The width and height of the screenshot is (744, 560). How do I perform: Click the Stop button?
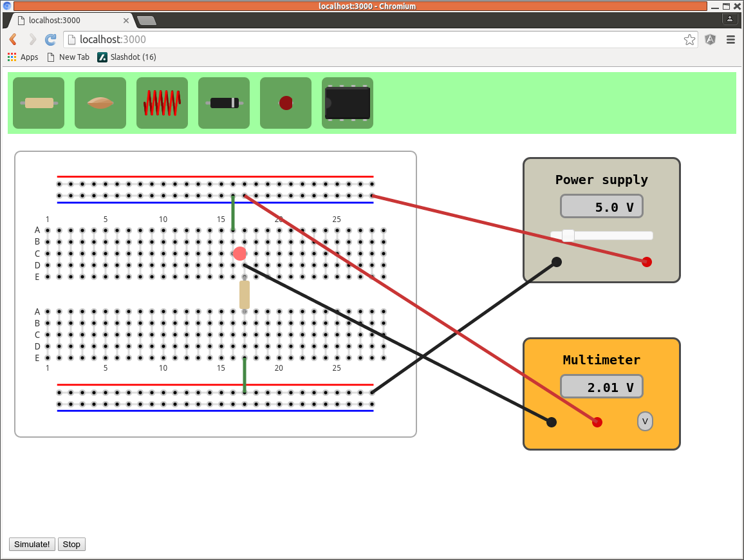[x=71, y=545]
